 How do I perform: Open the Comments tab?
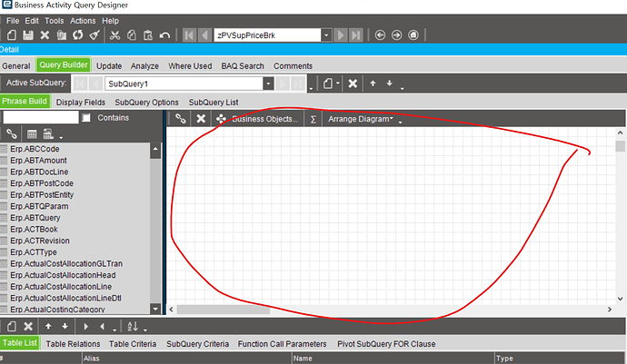293,66
